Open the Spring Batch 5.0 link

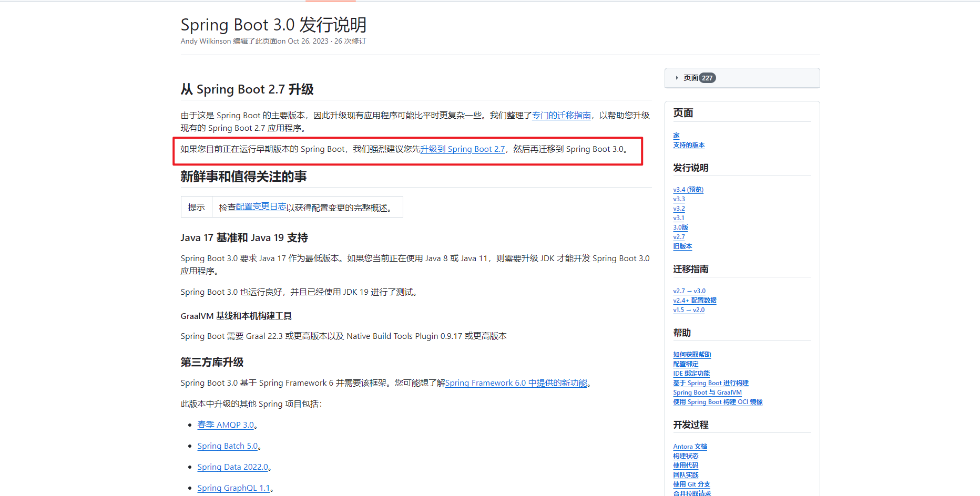(x=228, y=446)
